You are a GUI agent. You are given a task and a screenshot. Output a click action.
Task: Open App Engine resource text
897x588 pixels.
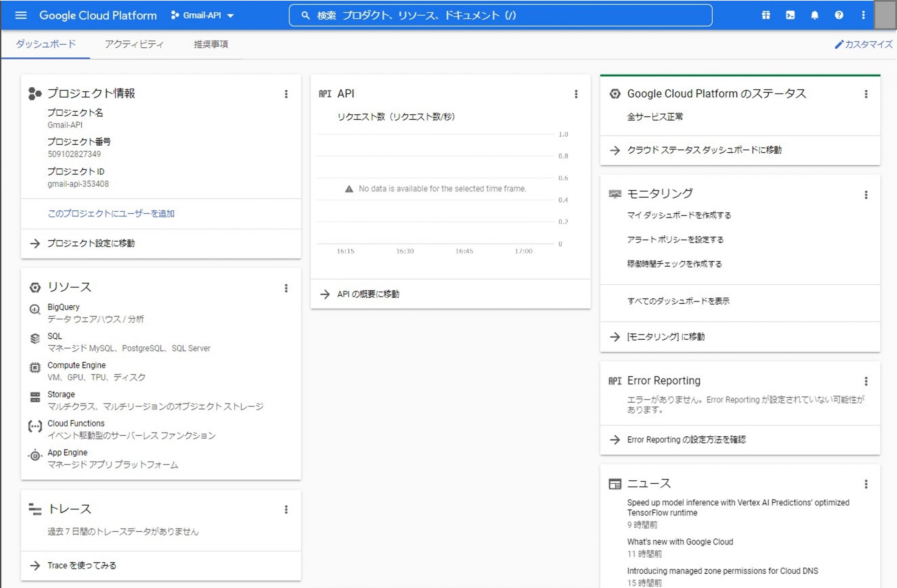pos(68,453)
